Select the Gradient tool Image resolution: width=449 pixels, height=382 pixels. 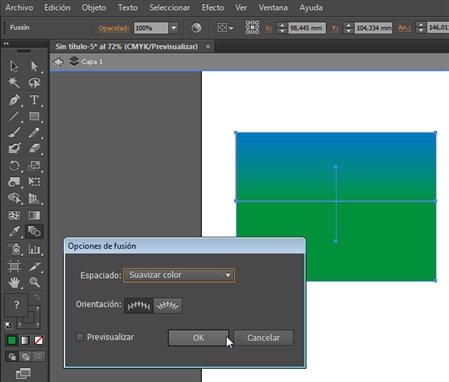click(34, 215)
